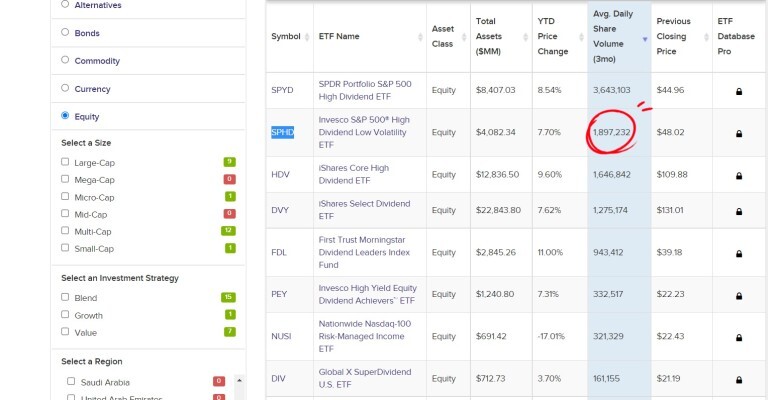
Task: Open Nationwide Nasdaq-100 Risk-Managed Income ETF link
Action: click(365, 336)
